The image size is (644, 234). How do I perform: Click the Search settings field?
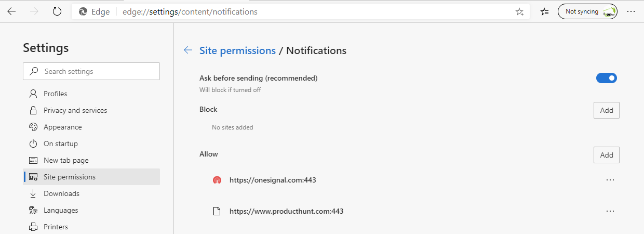tap(91, 71)
